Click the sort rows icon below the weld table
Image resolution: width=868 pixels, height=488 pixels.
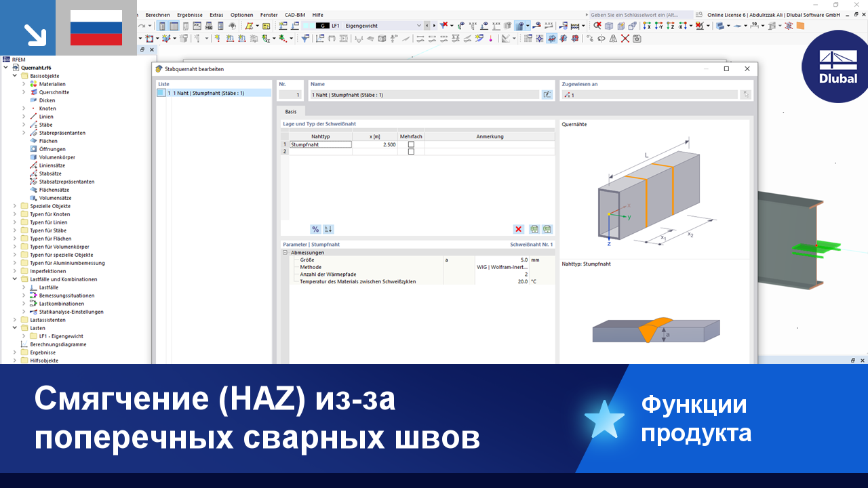pyautogui.click(x=328, y=229)
